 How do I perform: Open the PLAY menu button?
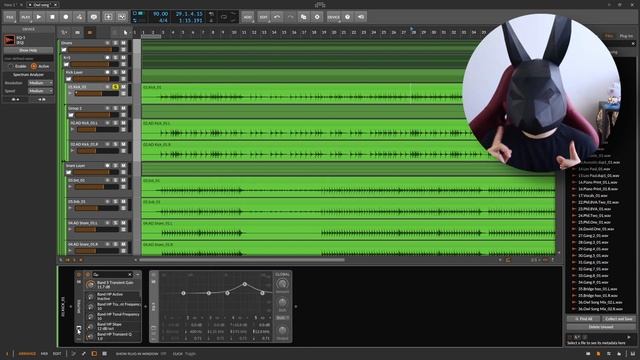click(25, 17)
